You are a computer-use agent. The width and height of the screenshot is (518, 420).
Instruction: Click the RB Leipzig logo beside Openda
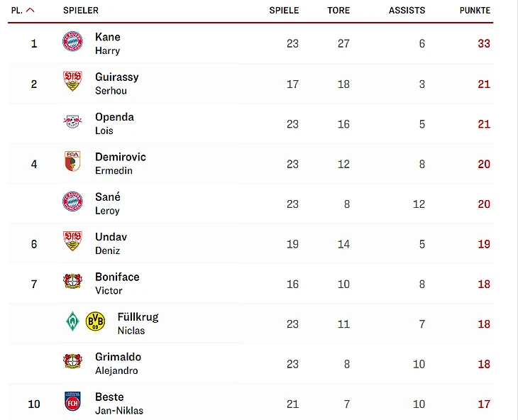[72, 122]
